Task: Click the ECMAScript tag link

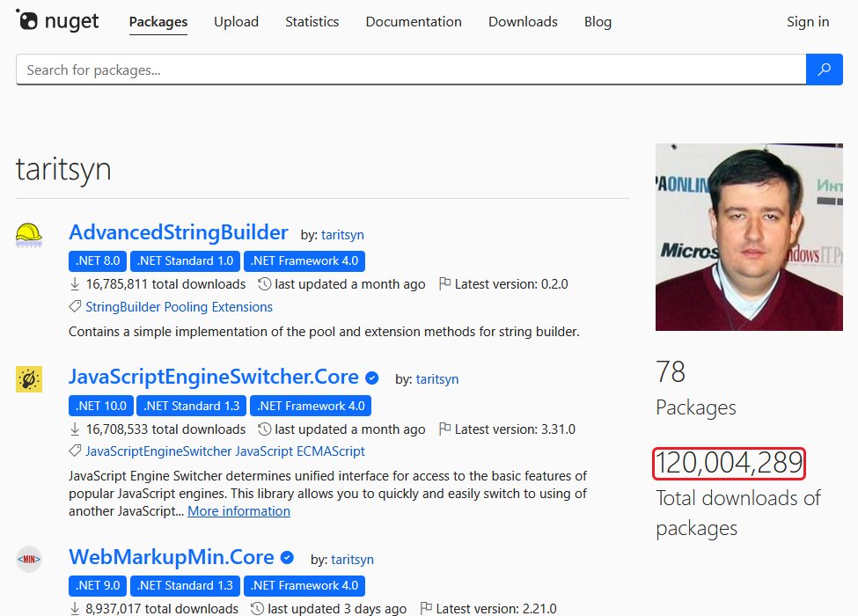Action: coord(331,451)
